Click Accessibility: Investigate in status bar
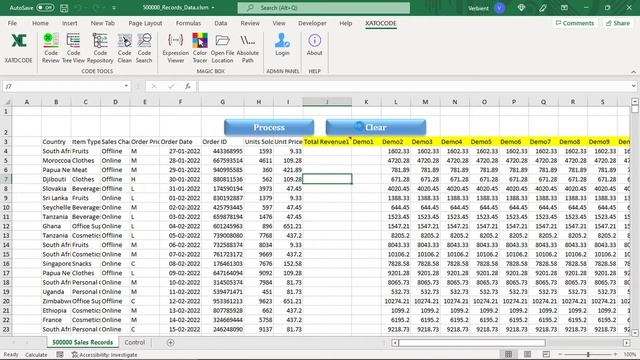The width and height of the screenshot is (640, 360). [104, 355]
